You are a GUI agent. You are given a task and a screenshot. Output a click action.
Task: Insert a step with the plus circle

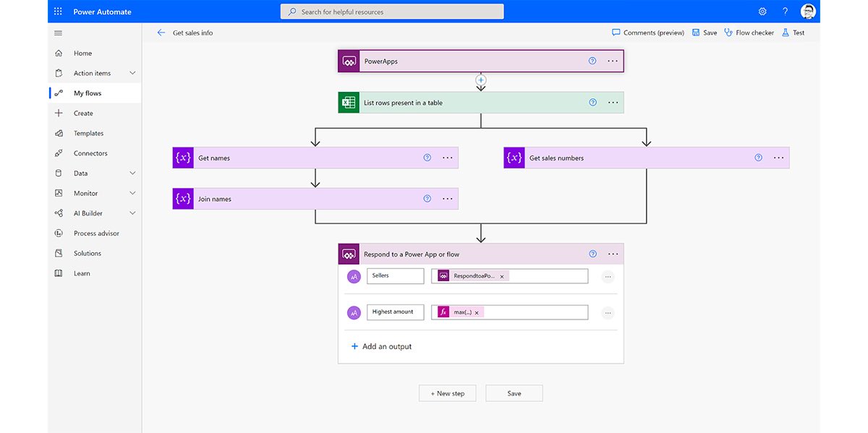481,80
